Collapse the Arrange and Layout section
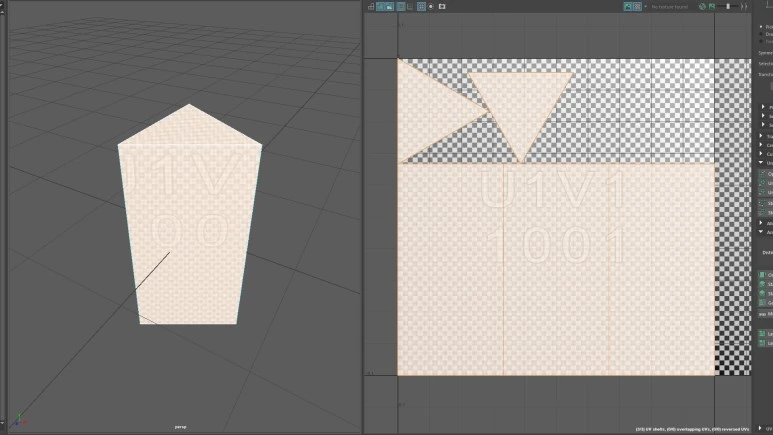 762,232
